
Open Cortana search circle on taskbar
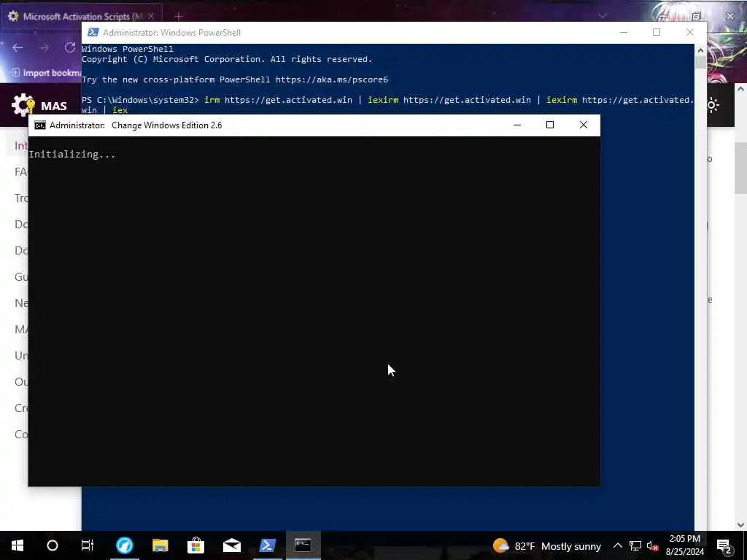click(x=53, y=545)
